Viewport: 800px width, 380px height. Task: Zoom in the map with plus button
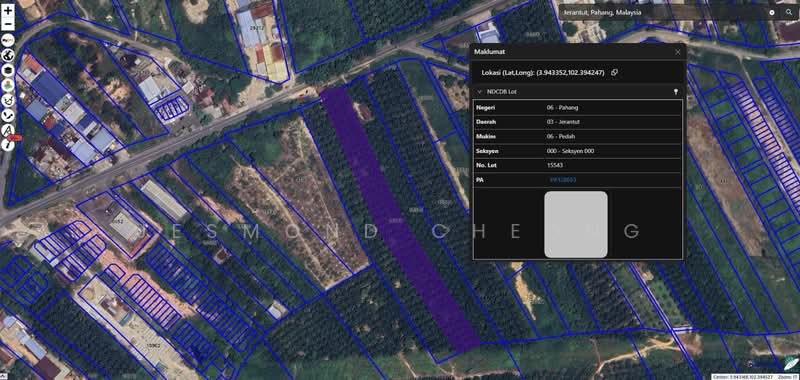click(8, 10)
